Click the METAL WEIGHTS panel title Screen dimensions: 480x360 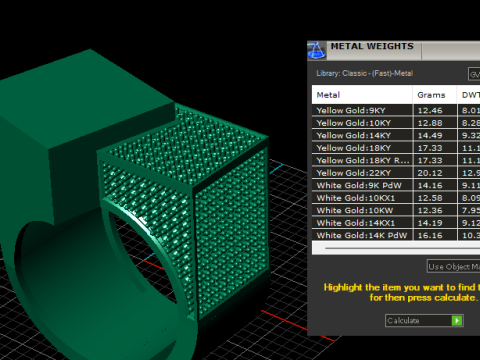point(372,46)
